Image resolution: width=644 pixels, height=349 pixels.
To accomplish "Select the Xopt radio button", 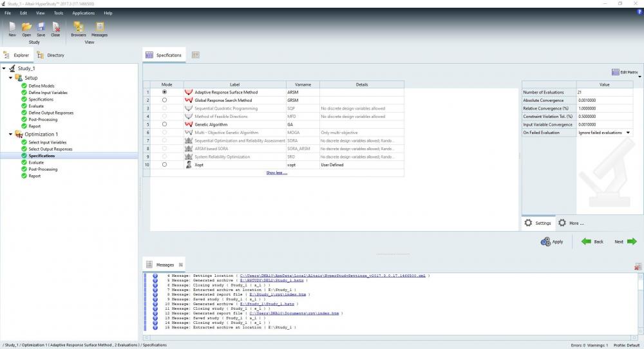I will click(x=164, y=165).
